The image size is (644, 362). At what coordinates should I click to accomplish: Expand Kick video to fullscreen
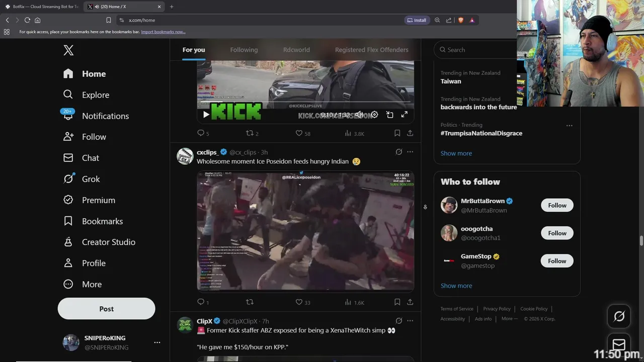(404, 115)
